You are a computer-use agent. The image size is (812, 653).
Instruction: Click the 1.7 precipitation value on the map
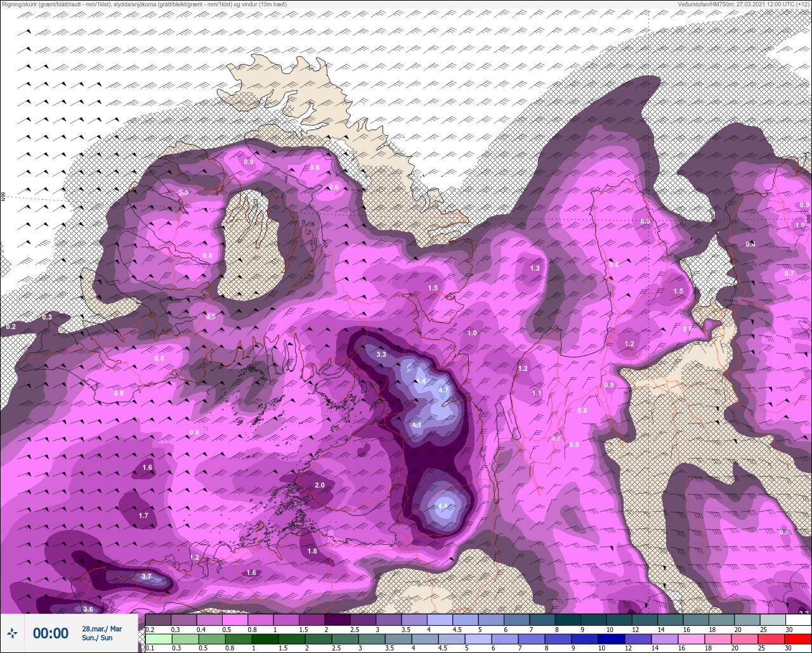tap(143, 515)
